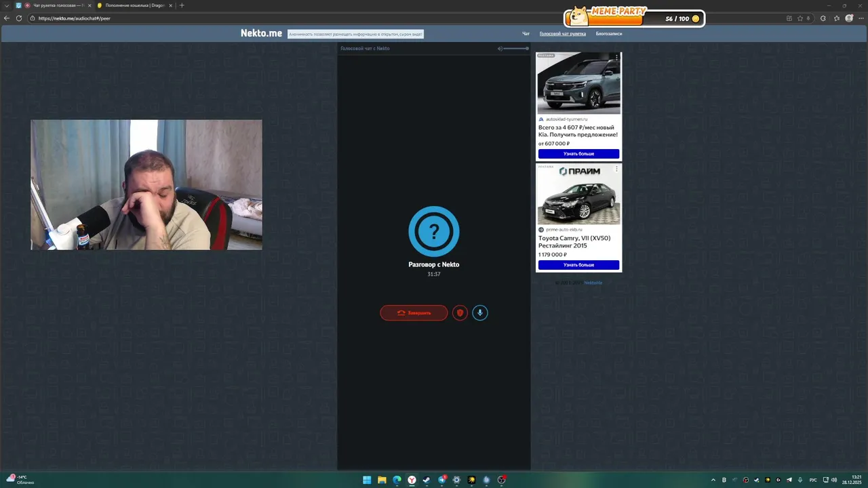Viewport: 868px width, 488px height.
Task: Open the Windows Start menu
Action: pos(367,480)
